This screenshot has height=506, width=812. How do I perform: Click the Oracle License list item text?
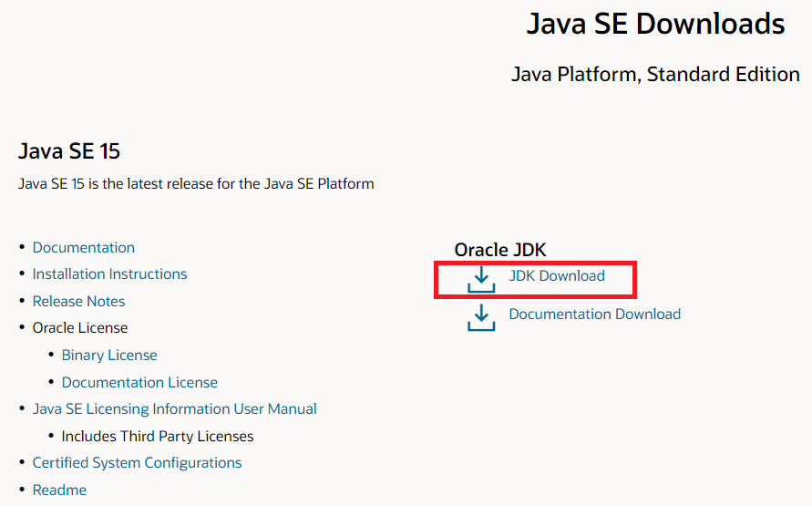click(x=80, y=328)
